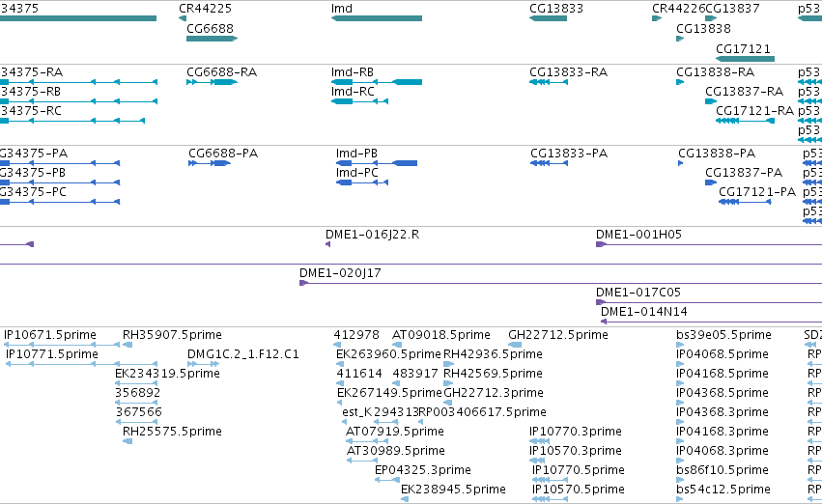Select the CG6688 gene bar
This screenshot has height=504, width=822.
pos(212,39)
